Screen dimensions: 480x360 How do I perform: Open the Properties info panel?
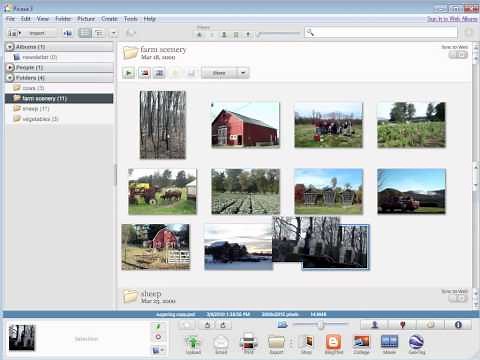pyautogui.click(x=458, y=325)
